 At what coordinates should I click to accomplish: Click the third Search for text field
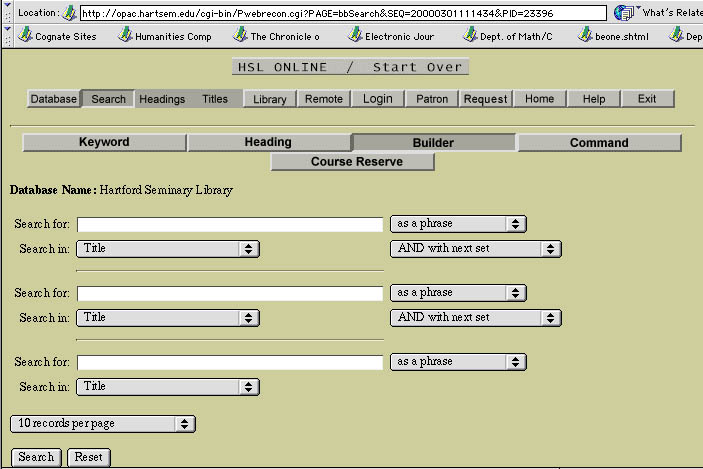[x=230, y=362]
